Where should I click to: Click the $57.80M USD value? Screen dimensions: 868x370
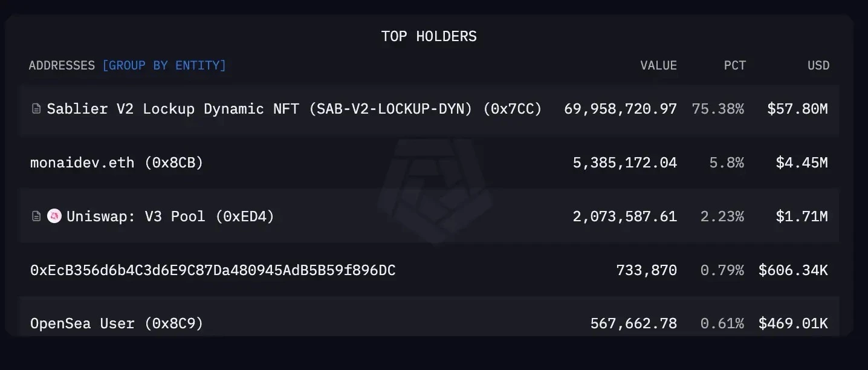797,109
